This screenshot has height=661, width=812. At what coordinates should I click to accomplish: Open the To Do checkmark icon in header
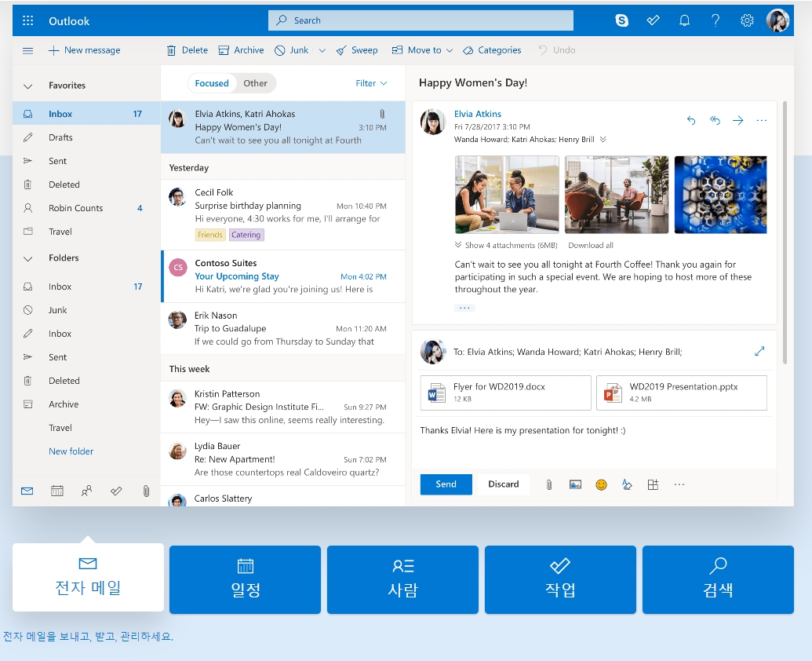pos(653,20)
